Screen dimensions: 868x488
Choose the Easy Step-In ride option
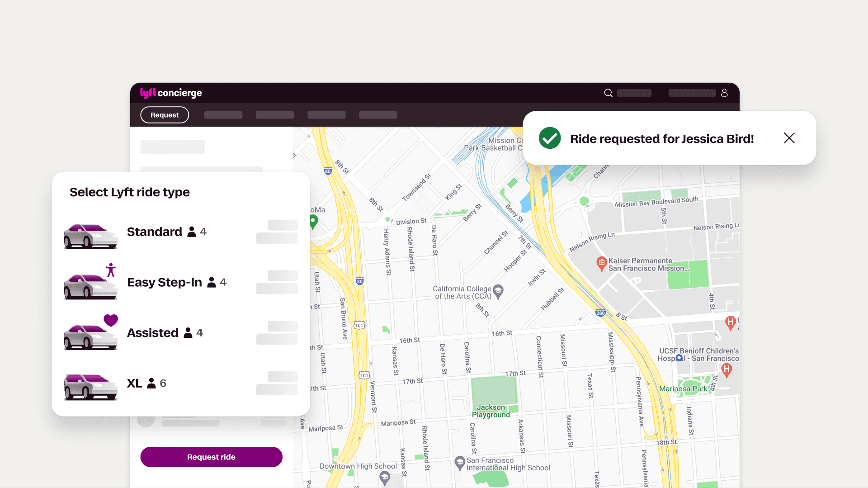pyautogui.click(x=165, y=282)
